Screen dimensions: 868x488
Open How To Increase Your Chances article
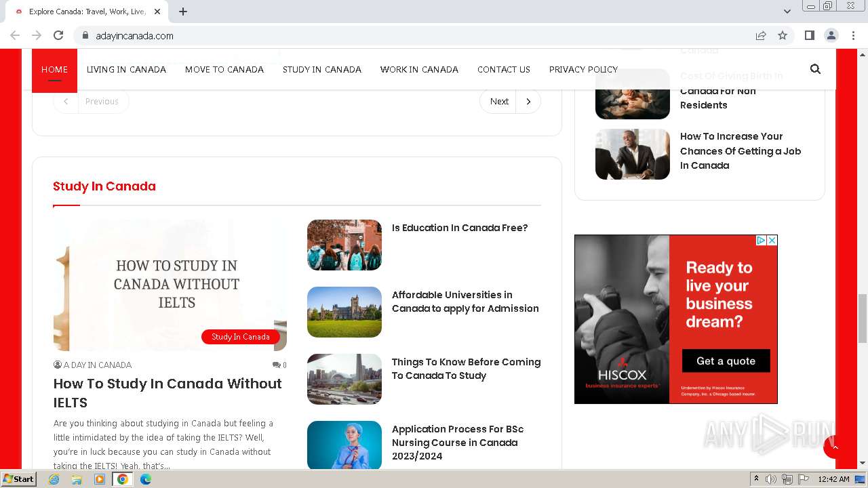point(741,150)
